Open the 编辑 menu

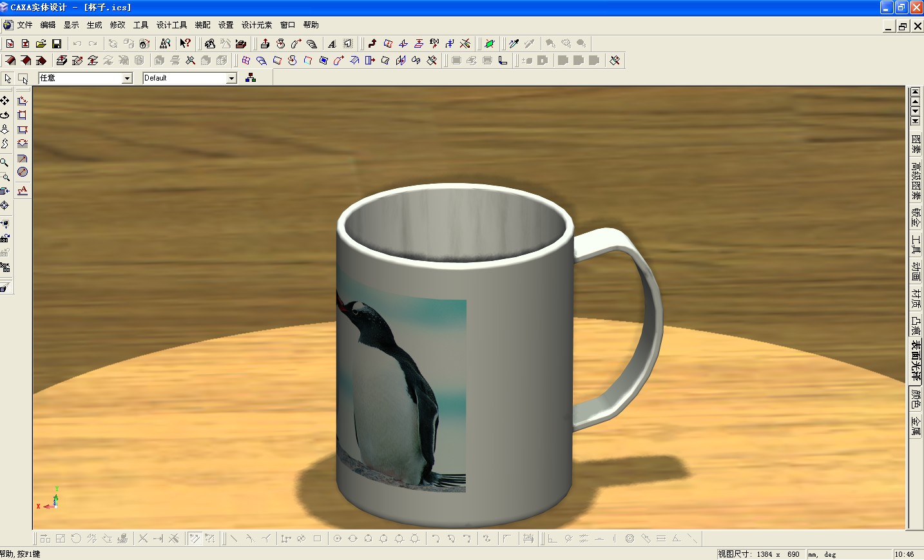[48, 25]
